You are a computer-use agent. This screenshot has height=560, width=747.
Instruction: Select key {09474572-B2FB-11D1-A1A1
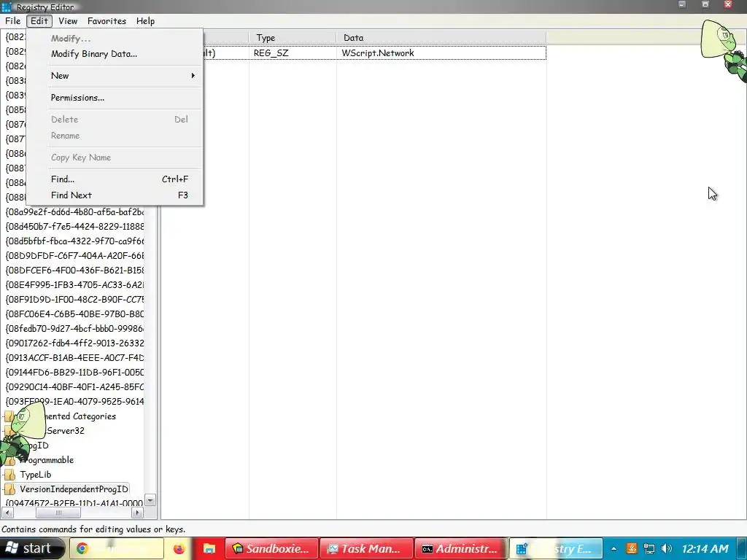(74, 503)
